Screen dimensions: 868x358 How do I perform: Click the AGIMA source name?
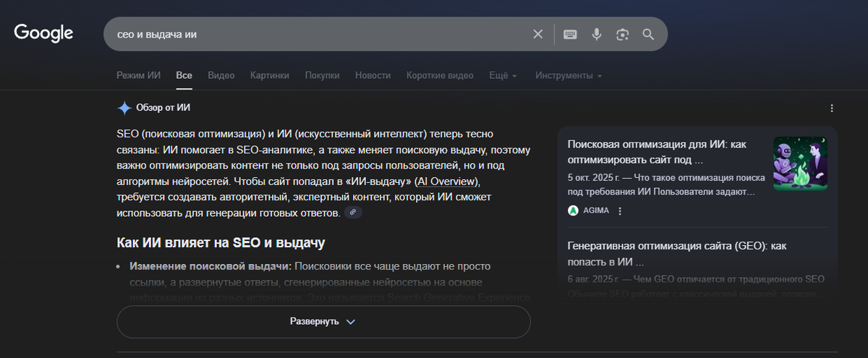pyautogui.click(x=595, y=210)
